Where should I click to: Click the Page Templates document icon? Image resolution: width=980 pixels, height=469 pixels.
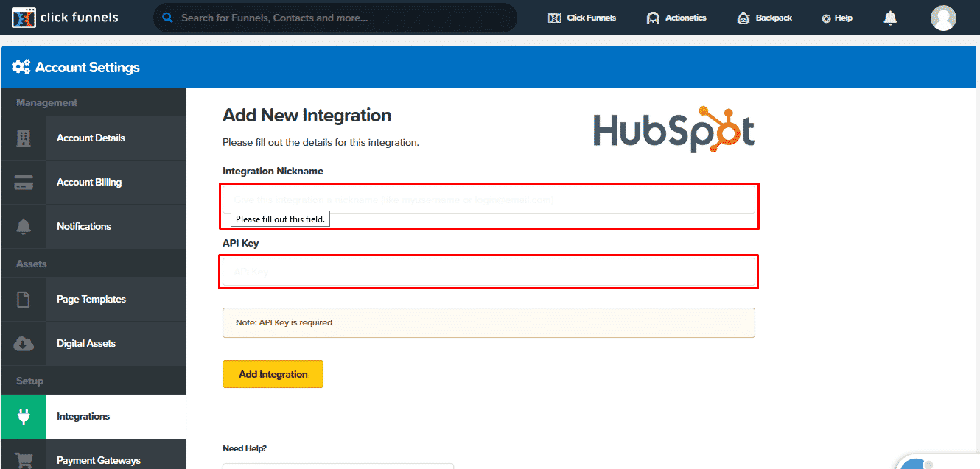tap(24, 299)
